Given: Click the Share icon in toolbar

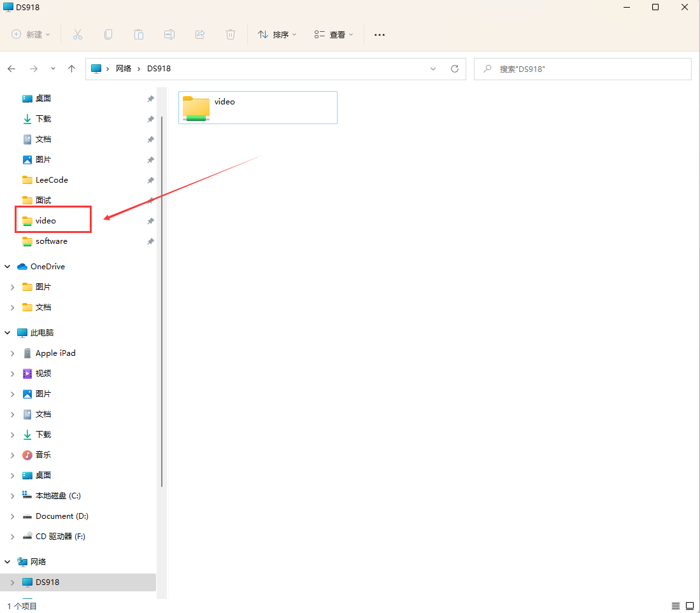Looking at the screenshot, I should click(200, 34).
